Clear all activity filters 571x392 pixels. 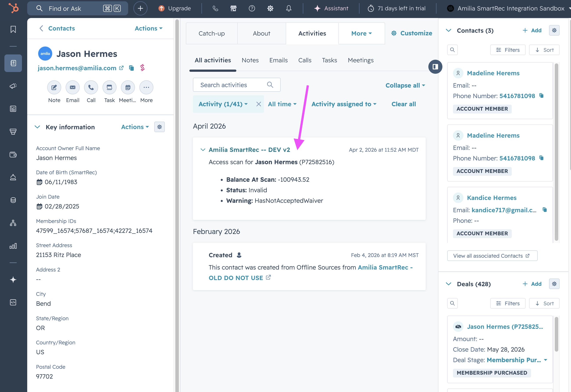[x=403, y=104]
